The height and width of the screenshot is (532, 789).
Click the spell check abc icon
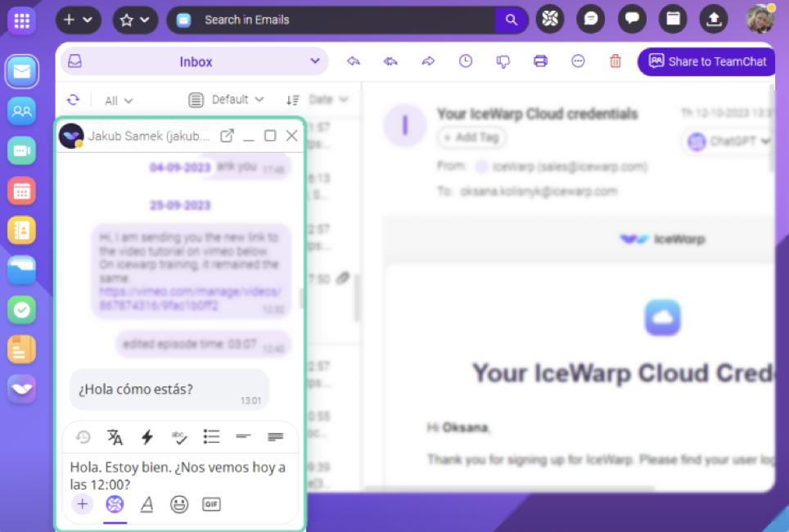point(179,437)
